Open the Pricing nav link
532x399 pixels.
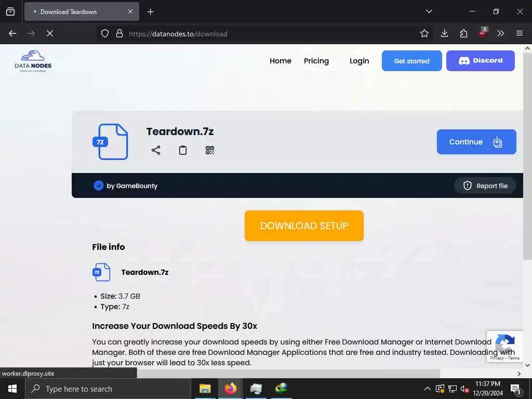316,61
